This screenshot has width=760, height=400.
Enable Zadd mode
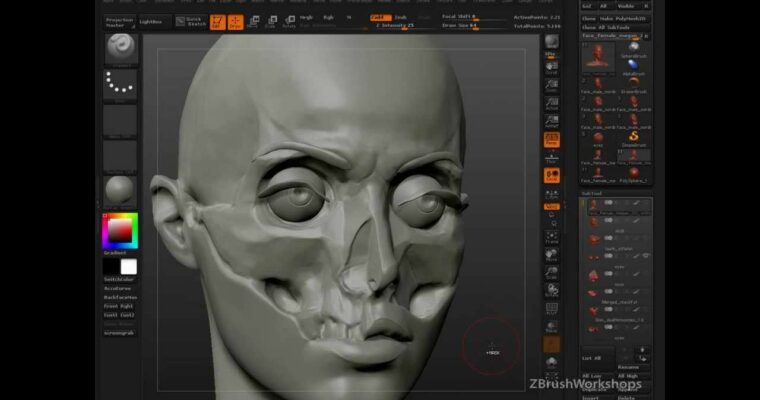coord(380,17)
